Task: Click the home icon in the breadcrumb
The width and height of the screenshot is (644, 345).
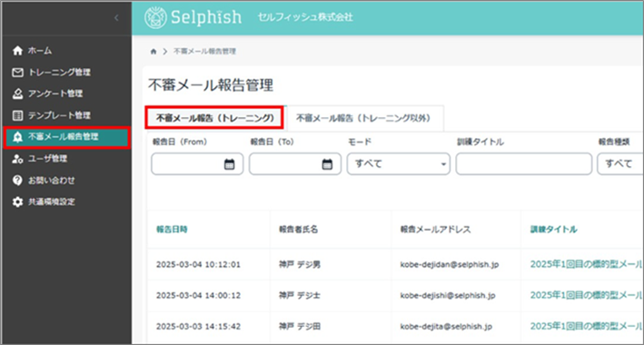Action: tap(154, 52)
